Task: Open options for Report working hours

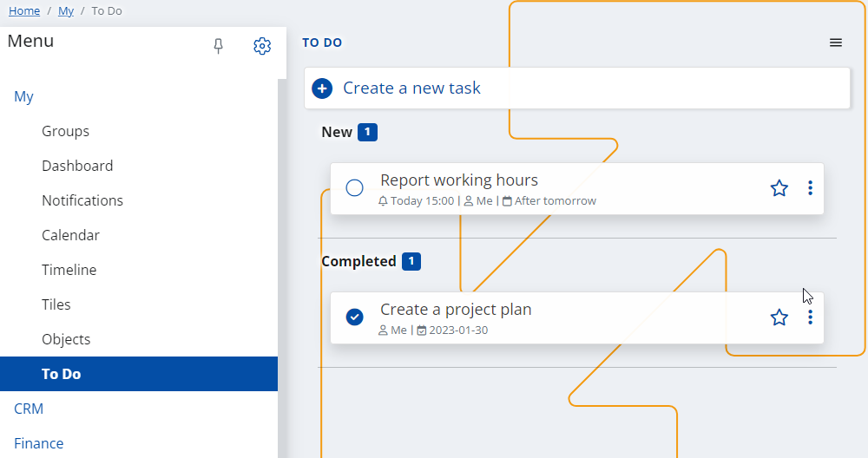Action: tap(810, 188)
